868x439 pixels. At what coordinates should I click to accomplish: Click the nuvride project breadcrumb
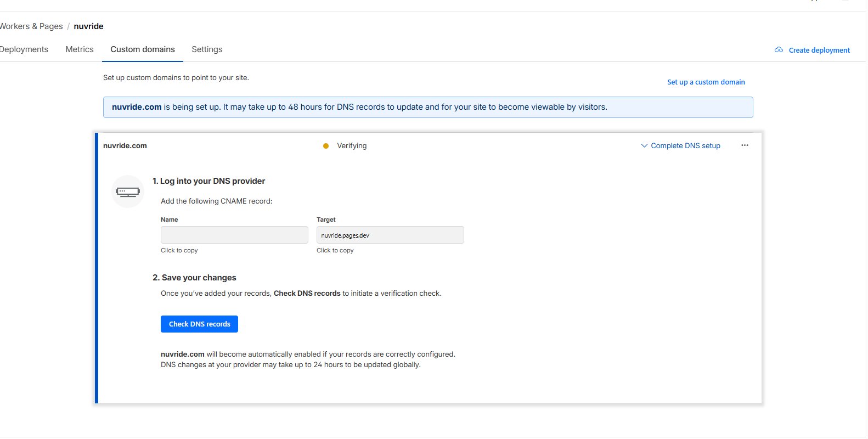coord(88,26)
